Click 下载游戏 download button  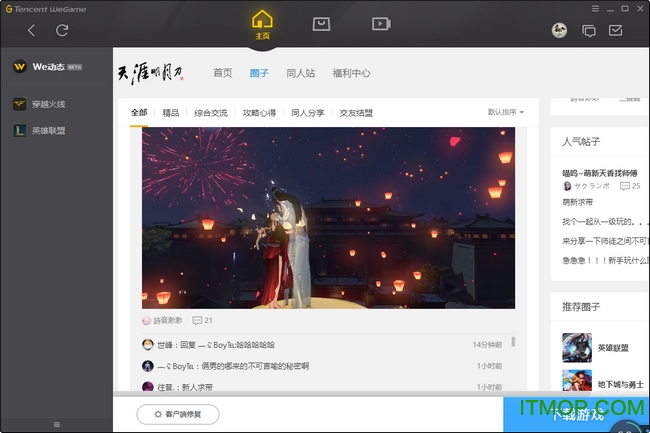576,414
